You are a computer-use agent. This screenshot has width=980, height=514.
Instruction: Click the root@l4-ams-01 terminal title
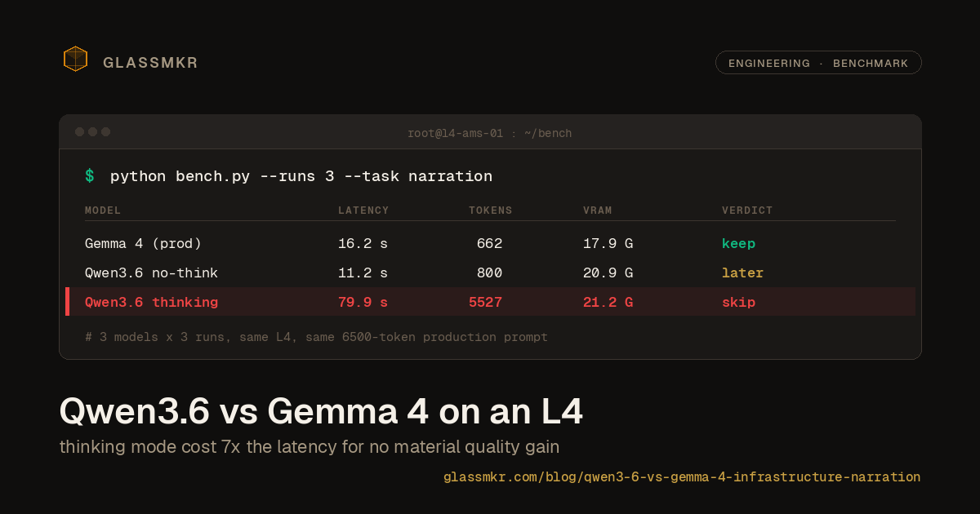pos(490,132)
